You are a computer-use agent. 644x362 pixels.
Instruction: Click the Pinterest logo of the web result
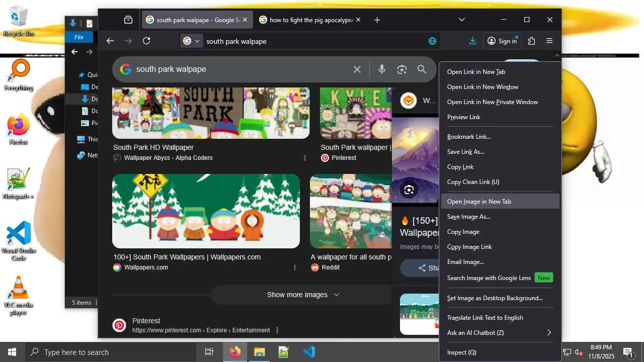[119, 325]
